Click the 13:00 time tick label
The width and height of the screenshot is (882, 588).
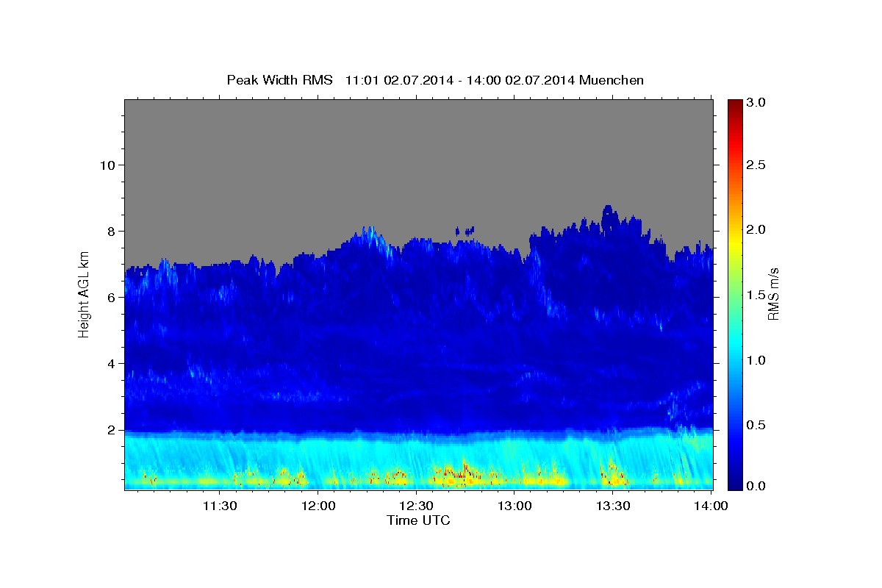click(514, 506)
